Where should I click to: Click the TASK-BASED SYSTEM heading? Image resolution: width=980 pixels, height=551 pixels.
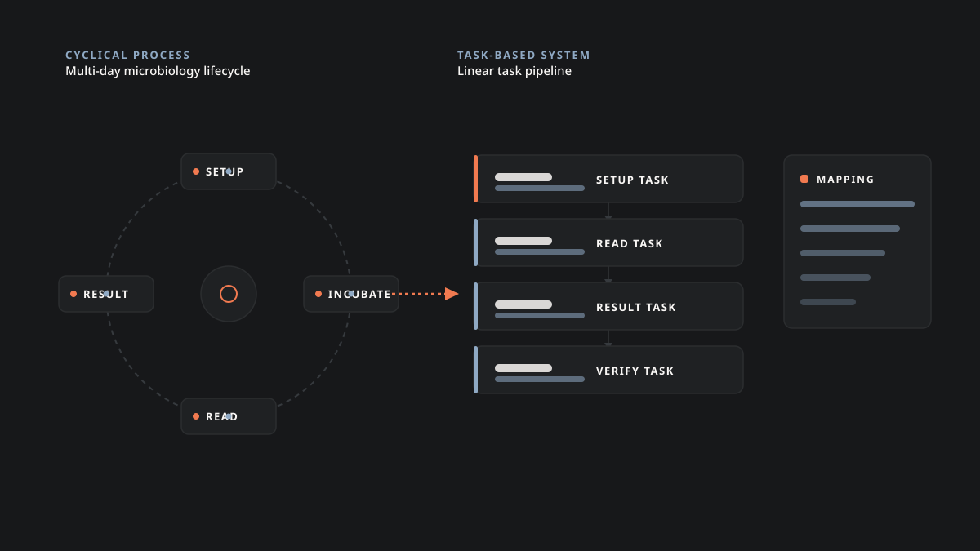click(523, 56)
